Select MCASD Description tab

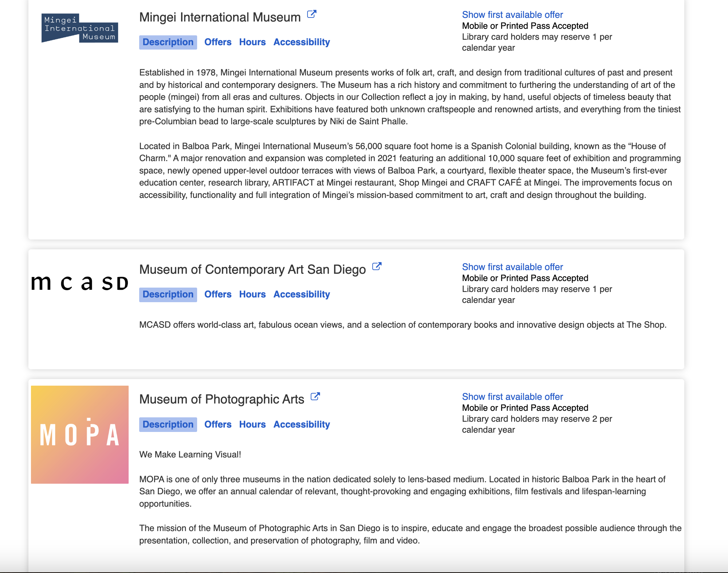(x=168, y=295)
